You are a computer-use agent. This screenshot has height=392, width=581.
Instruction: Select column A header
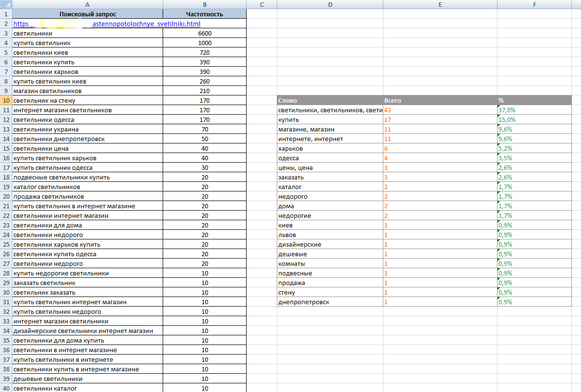coord(87,4)
